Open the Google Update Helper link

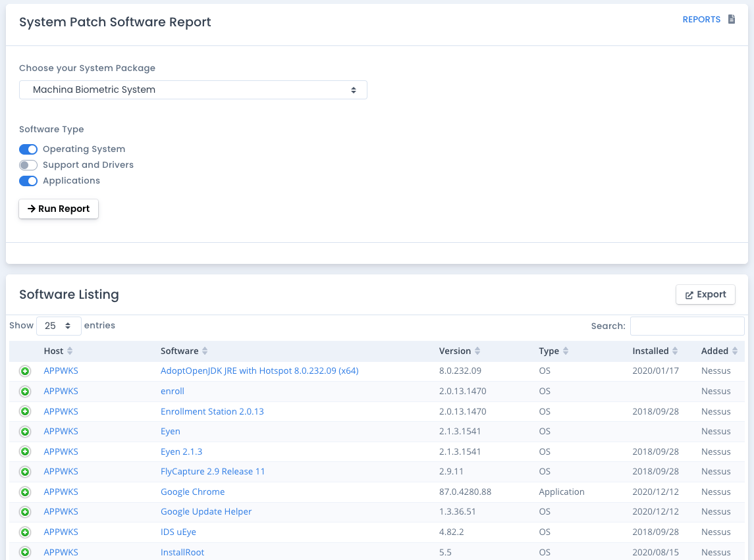point(206,511)
